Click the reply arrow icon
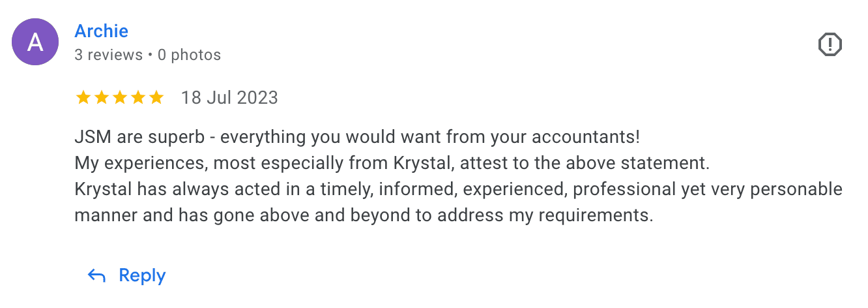The width and height of the screenshot is (868, 308). click(96, 276)
